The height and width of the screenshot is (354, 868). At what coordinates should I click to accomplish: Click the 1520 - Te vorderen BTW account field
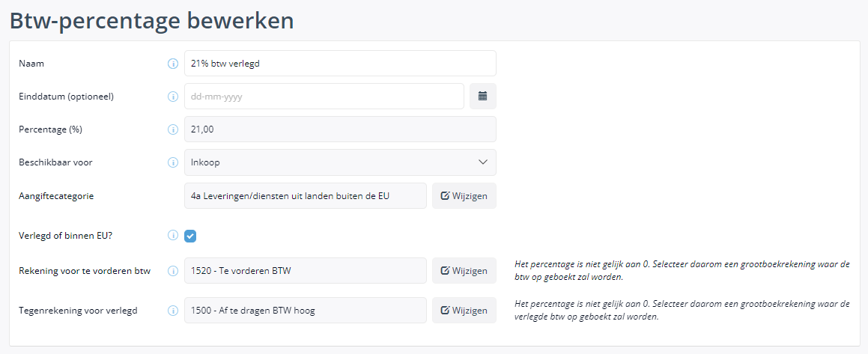coord(306,271)
